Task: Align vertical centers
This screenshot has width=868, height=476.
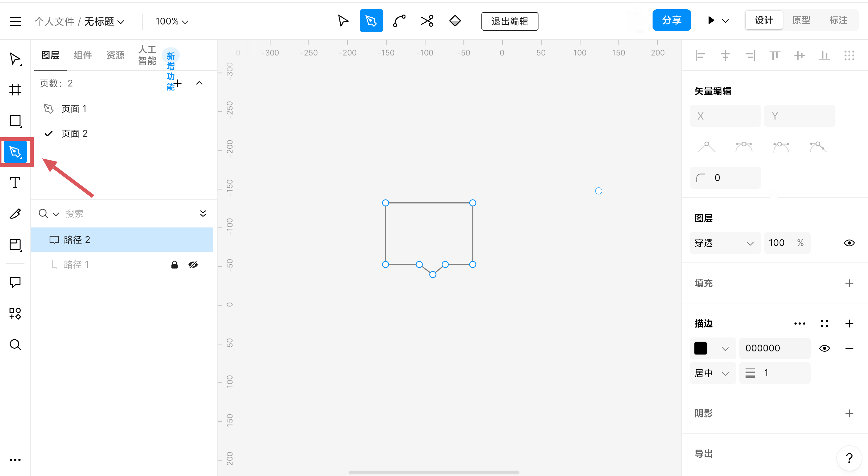Action: (x=799, y=55)
